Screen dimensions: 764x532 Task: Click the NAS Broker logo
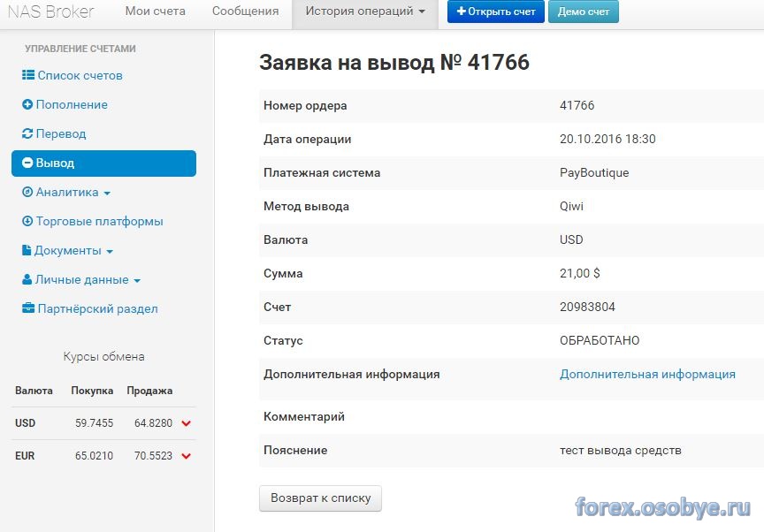[x=50, y=11]
